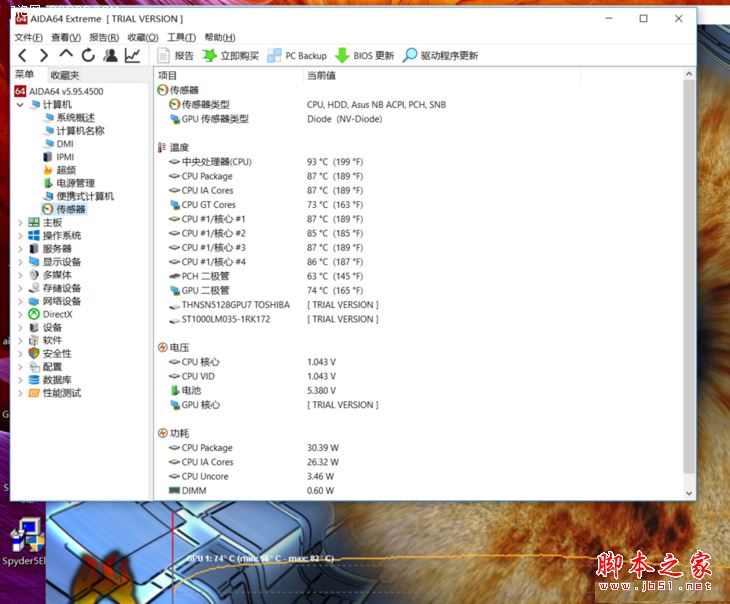The image size is (730, 604).
Task: Click the 配置 tree item icon
Action: click(x=34, y=366)
